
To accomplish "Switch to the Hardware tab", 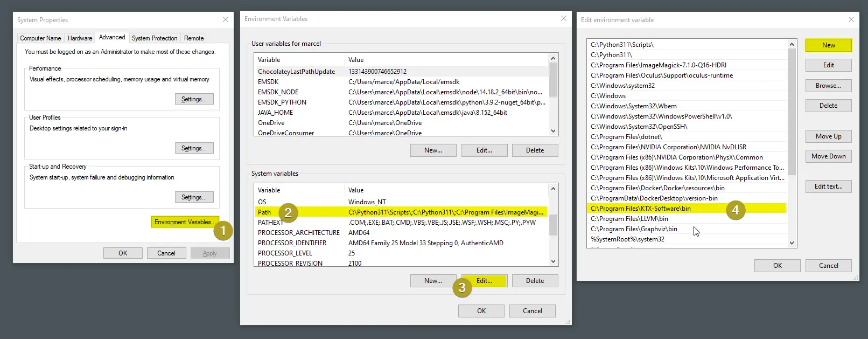I will (80, 38).
